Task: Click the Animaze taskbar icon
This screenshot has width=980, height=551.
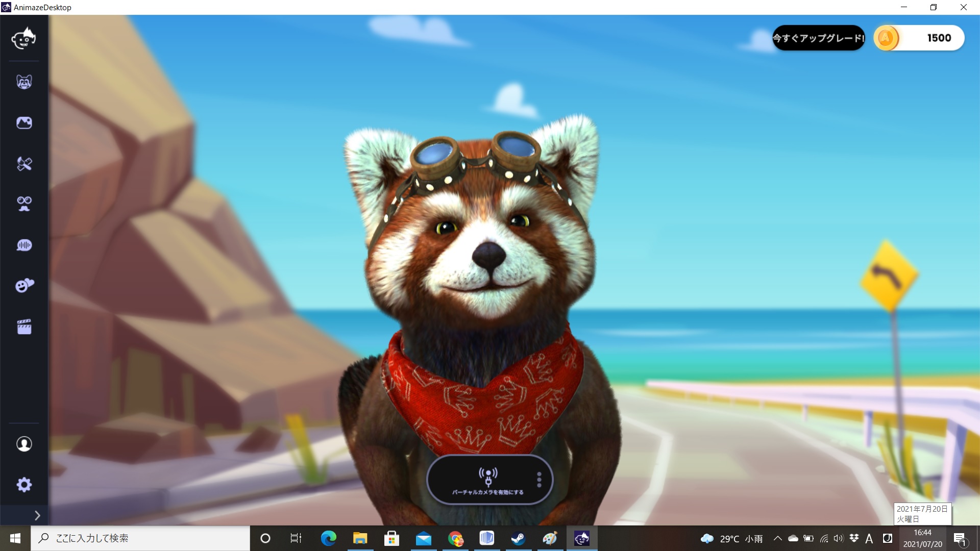Action: click(581, 538)
